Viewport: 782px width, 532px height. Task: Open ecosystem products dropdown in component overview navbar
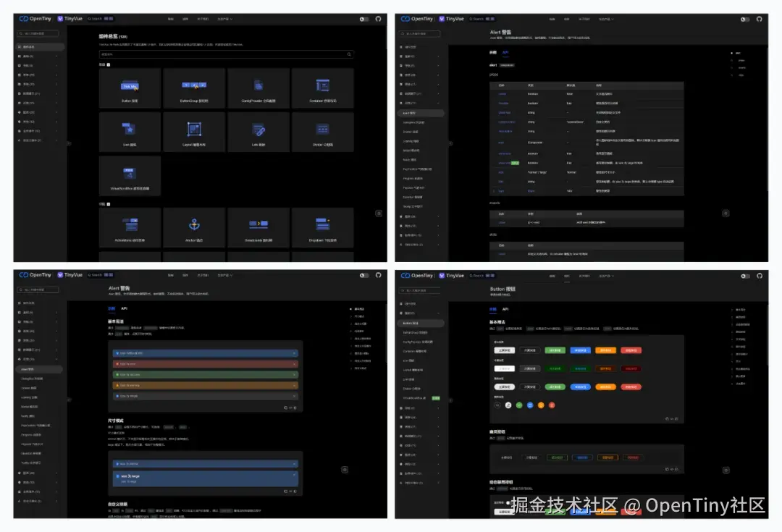click(225, 19)
